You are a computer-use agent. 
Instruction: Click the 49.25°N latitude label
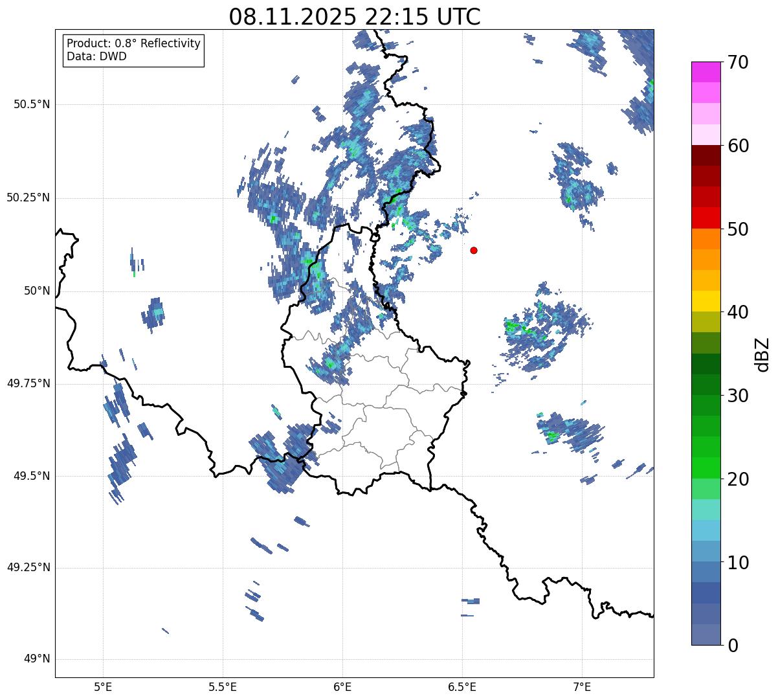(28, 568)
